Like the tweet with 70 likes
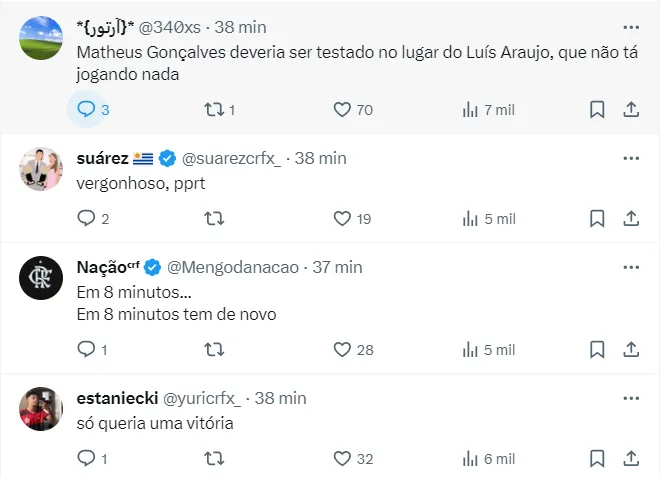Image resolution: width=661 pixels, height=478 pixels. click(x=342, y=109)
